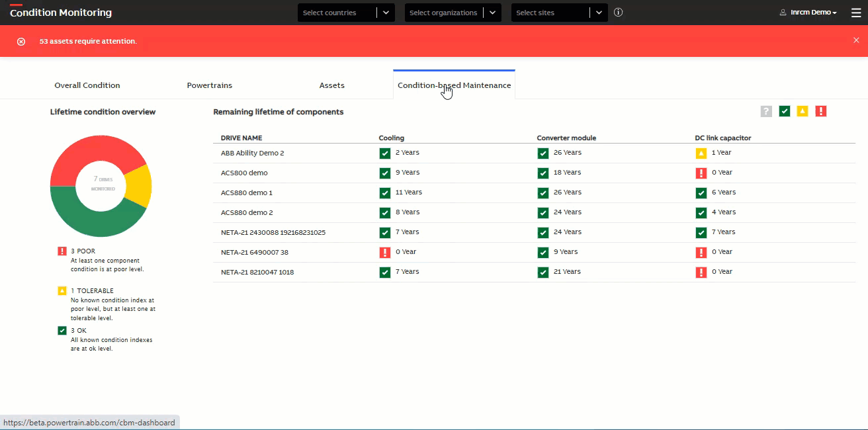Click green DC link capacitor icon for ACS880 demo 1
The height and width of the screenshot is (430, 868).
point(701,193)
